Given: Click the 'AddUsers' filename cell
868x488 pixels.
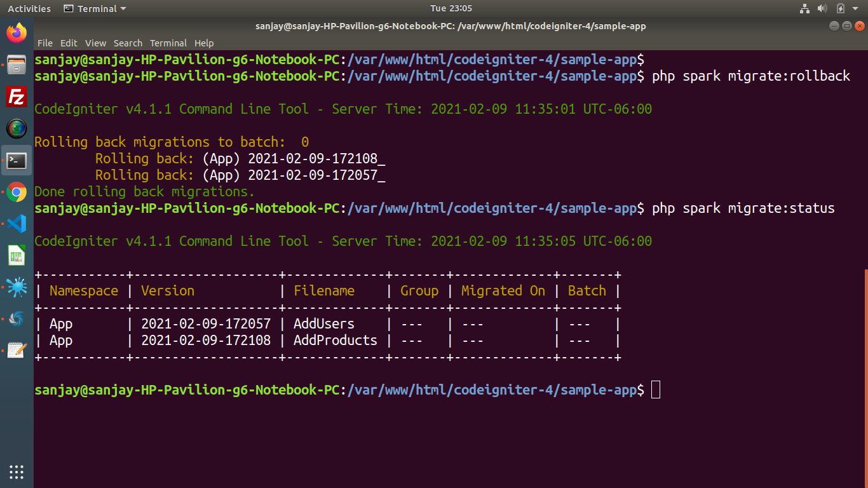Looking at the screenshot, I should (324, 324).
